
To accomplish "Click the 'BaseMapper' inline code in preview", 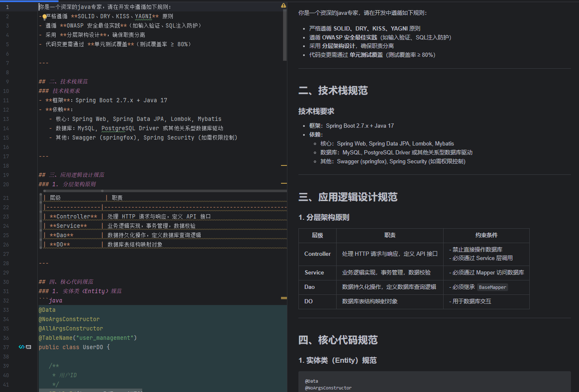I will pyautogui.click(x=492, y=287).
